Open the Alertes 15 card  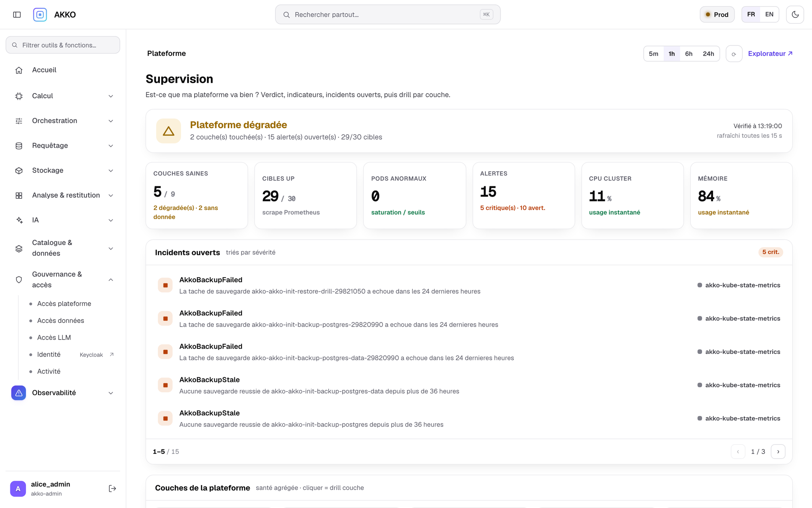click(x=524, y=195)
